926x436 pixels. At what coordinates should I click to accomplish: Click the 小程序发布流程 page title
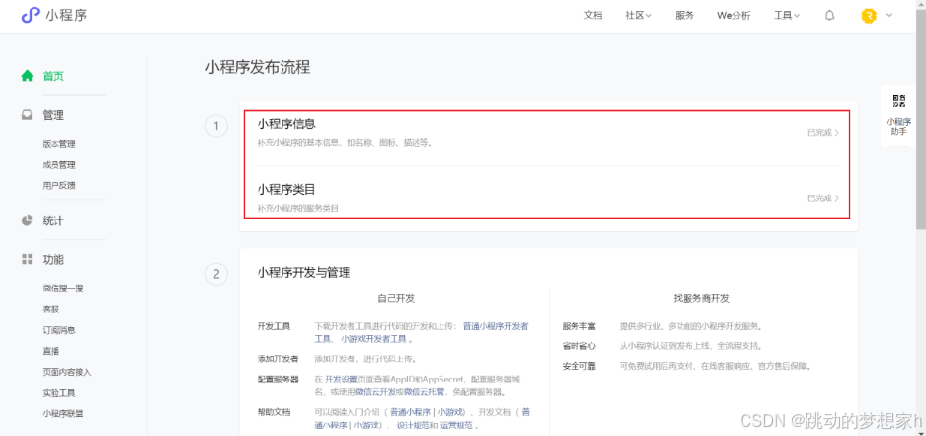tap(257, 67)
